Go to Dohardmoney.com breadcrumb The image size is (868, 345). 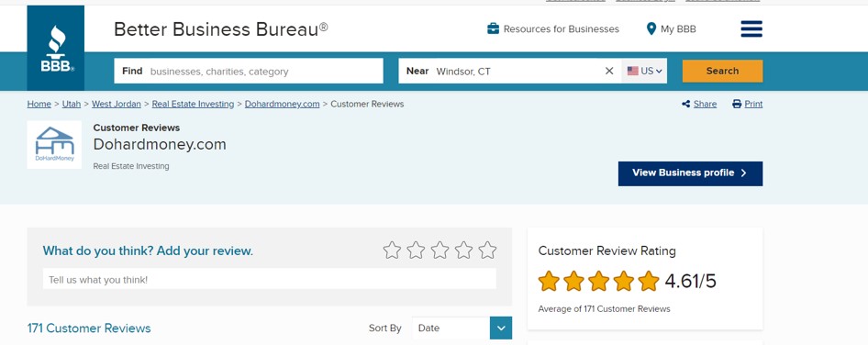(283, 104)
